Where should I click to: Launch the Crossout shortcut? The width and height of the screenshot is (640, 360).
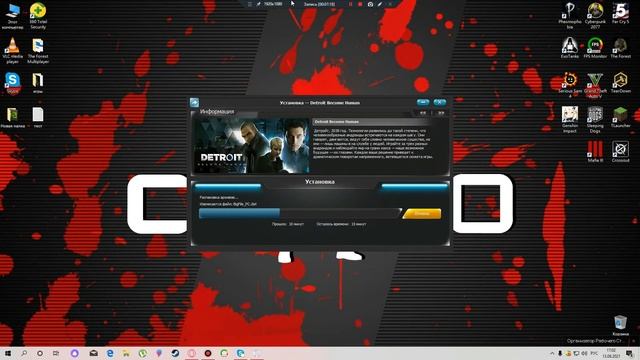(620, 152)
